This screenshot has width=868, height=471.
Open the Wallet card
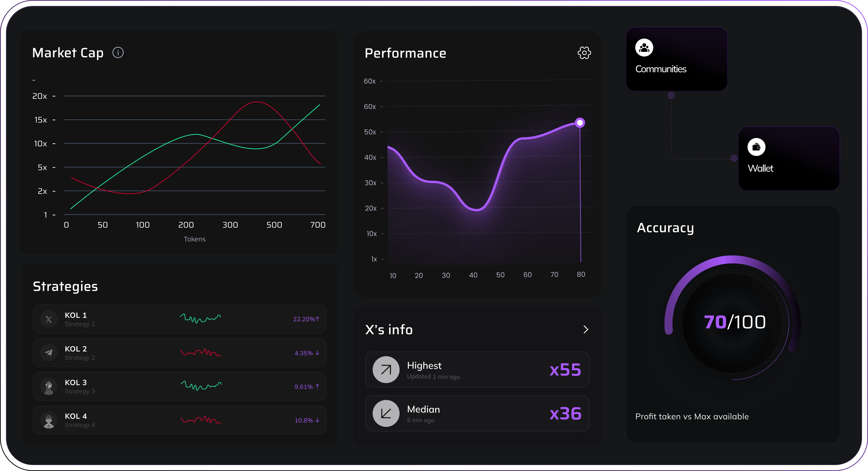(788, 158)
